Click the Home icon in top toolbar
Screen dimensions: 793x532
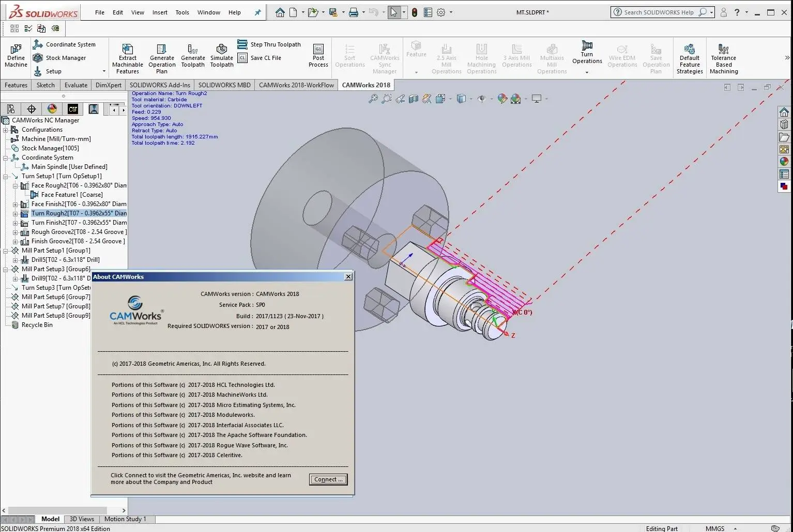click(280, 12)
